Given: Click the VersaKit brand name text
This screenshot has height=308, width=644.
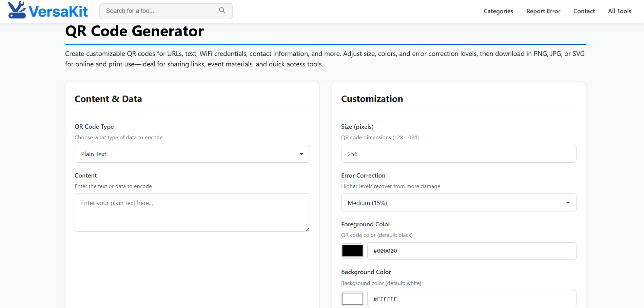Looking at the screenshot, I should (58, 12).
